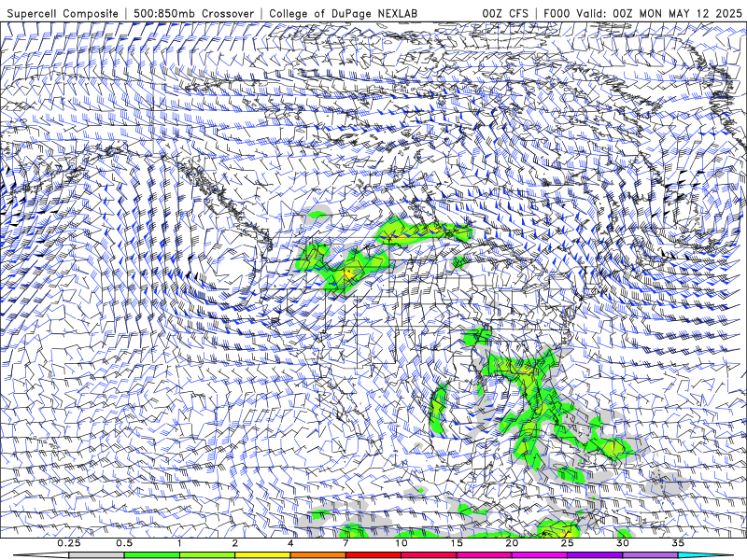Click the red 7–10 color bar segment
Viewport: 747px width, 560px height.
pyautogui.click(x=373, y=555)
